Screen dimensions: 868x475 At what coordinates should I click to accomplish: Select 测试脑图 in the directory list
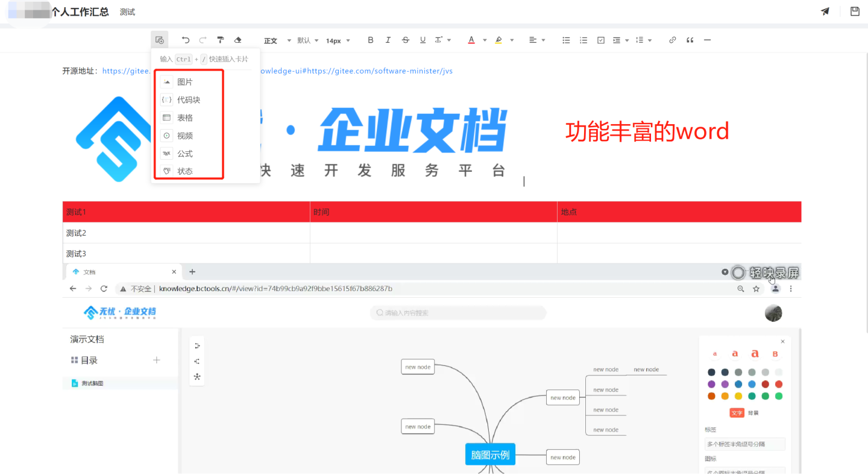click(121, 383)
